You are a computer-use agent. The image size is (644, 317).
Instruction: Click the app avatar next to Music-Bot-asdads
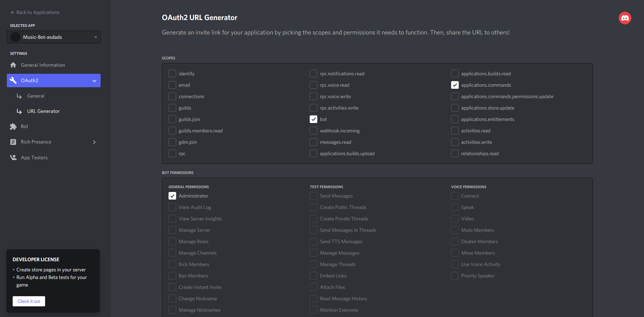point(15,37)
